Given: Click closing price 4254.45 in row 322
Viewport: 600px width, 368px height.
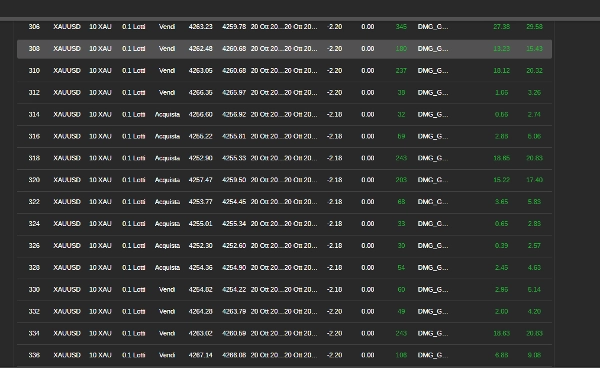Looking at the screenshot, I should [234, 202].
